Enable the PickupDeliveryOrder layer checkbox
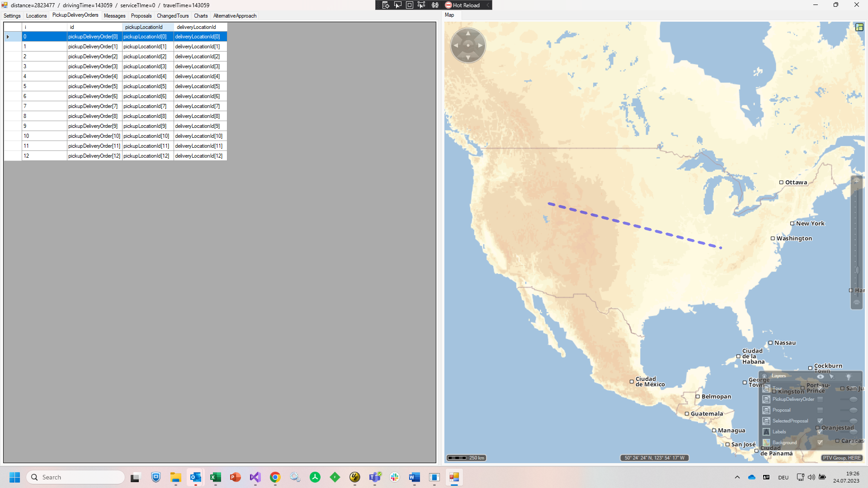868x488 pixels. (820, 399)
